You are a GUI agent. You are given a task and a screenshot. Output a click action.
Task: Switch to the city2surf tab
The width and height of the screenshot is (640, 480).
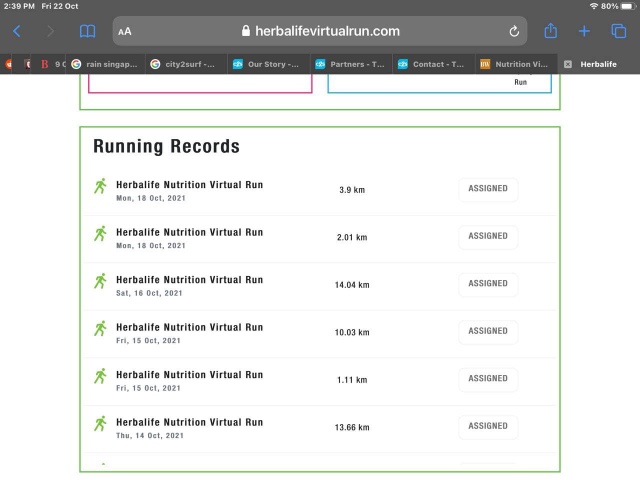point(186,64)
